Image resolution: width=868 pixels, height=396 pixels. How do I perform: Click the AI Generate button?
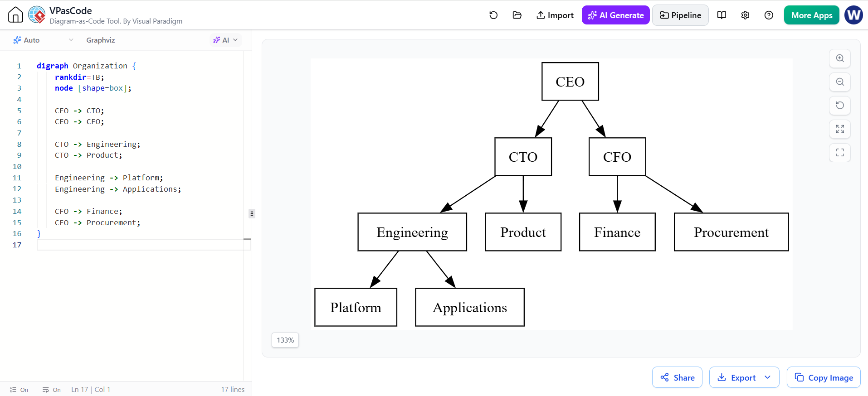click(615, 15)
